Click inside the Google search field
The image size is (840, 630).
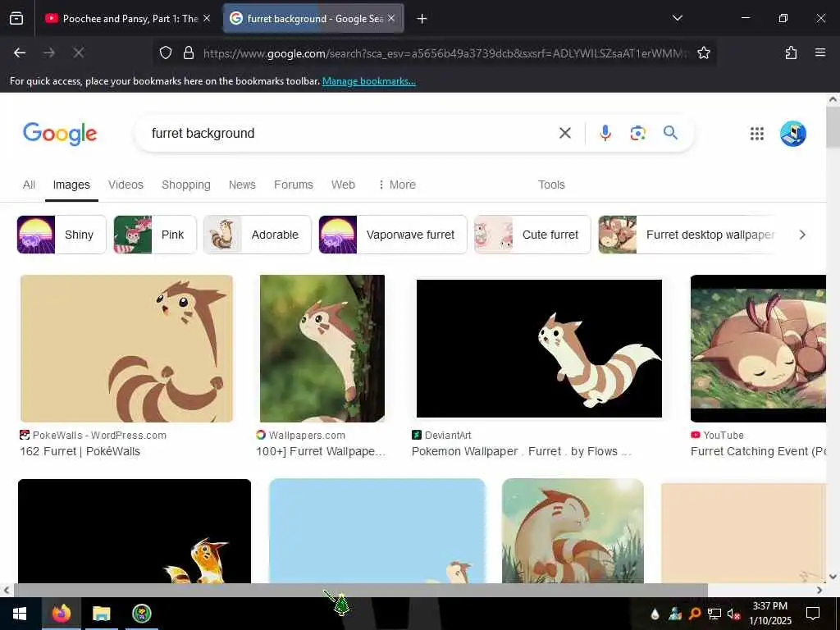[x=348, y=134]
